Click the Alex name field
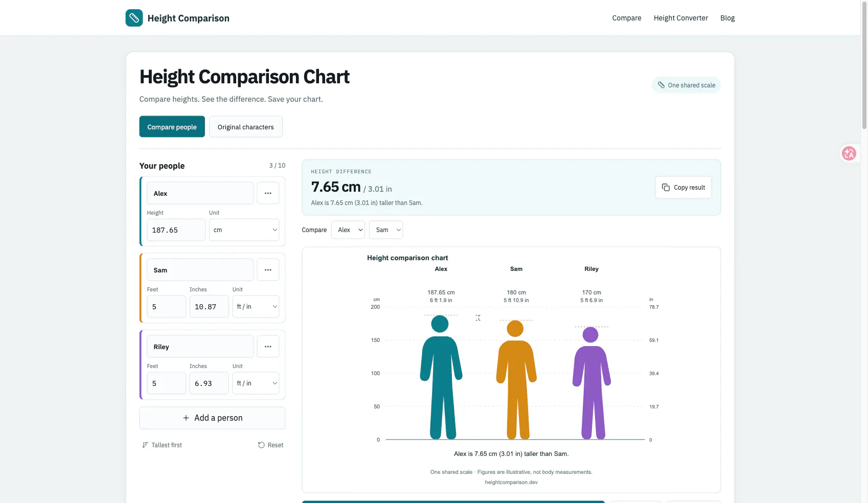The image size is (868, 503). [200, 193]
